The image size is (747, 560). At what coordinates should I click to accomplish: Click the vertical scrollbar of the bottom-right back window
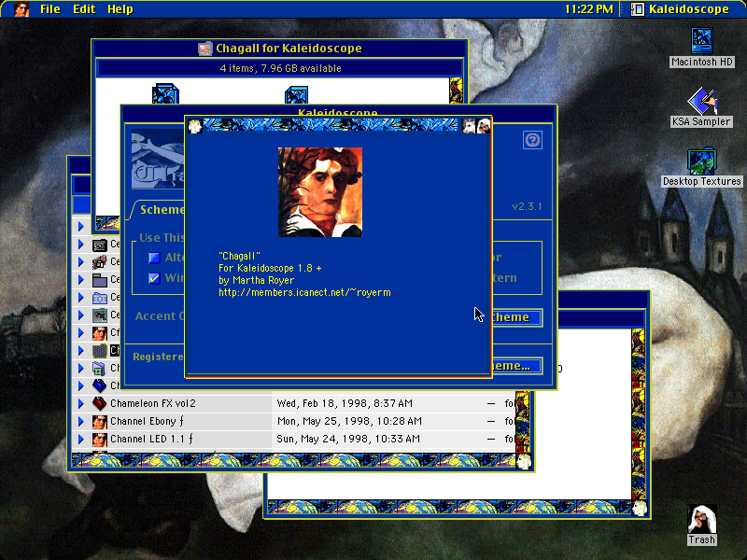(x=639, y=413)
